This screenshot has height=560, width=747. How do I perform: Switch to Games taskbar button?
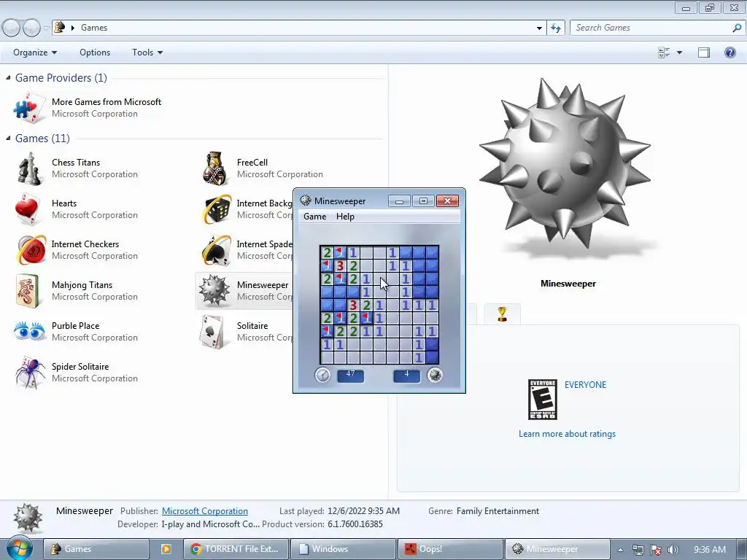click(x=96, y=549)
